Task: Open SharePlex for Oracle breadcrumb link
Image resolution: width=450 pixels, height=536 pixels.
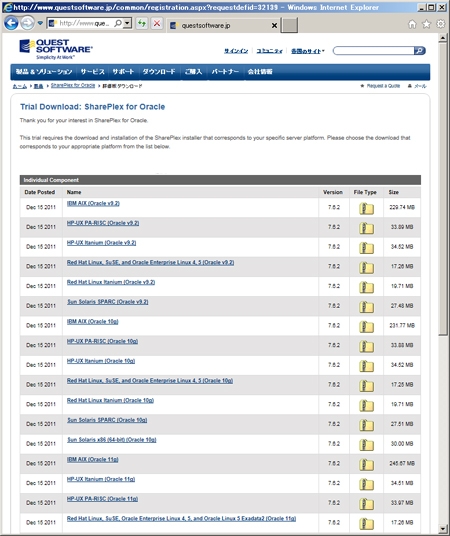Action: (73, 85)
